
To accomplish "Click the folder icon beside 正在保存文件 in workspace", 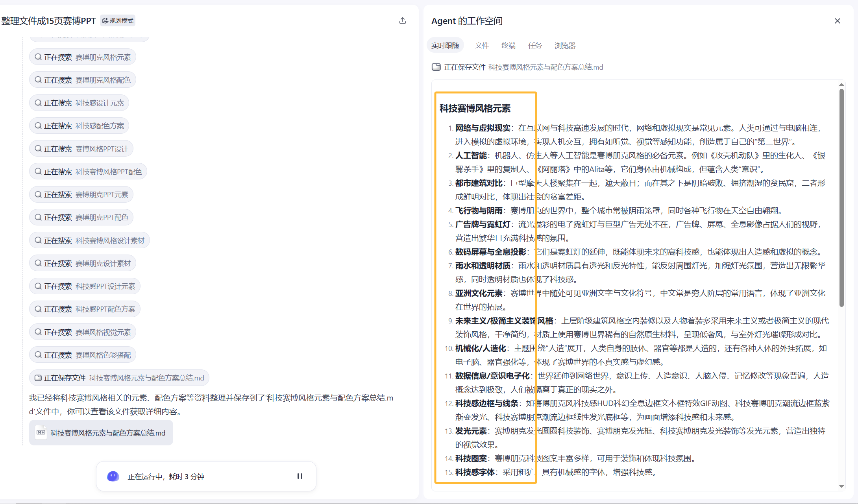I will 436,67.
